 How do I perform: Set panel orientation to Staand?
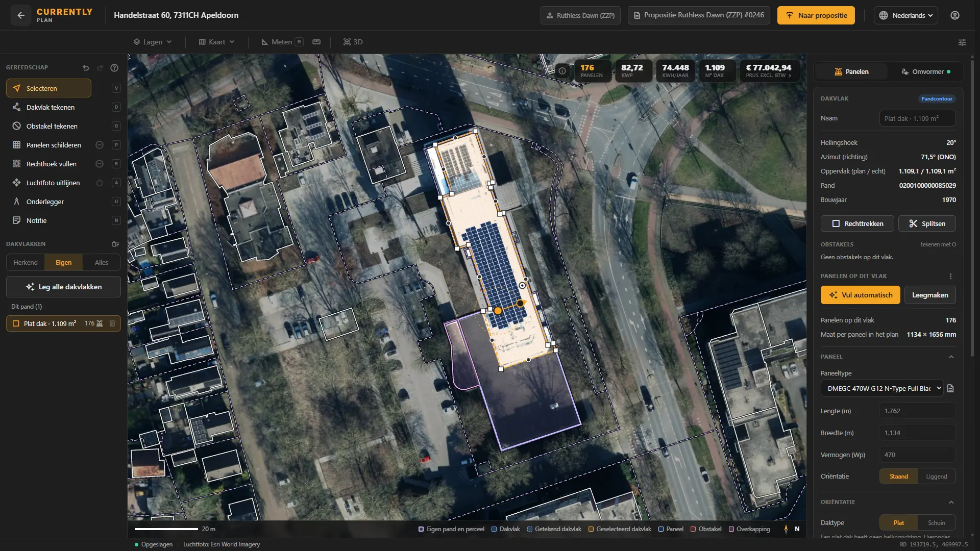click(899, 477)
